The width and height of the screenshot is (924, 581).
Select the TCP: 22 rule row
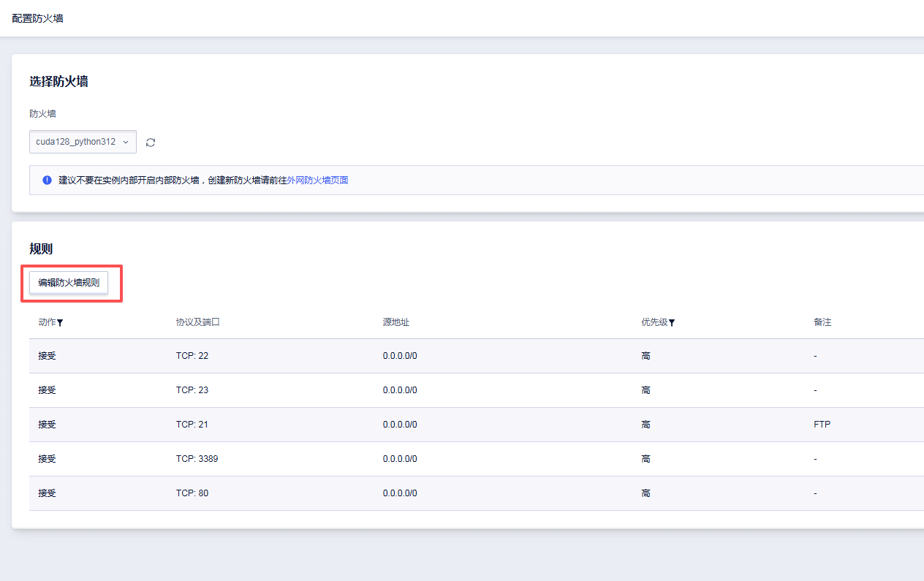(192, 356)
